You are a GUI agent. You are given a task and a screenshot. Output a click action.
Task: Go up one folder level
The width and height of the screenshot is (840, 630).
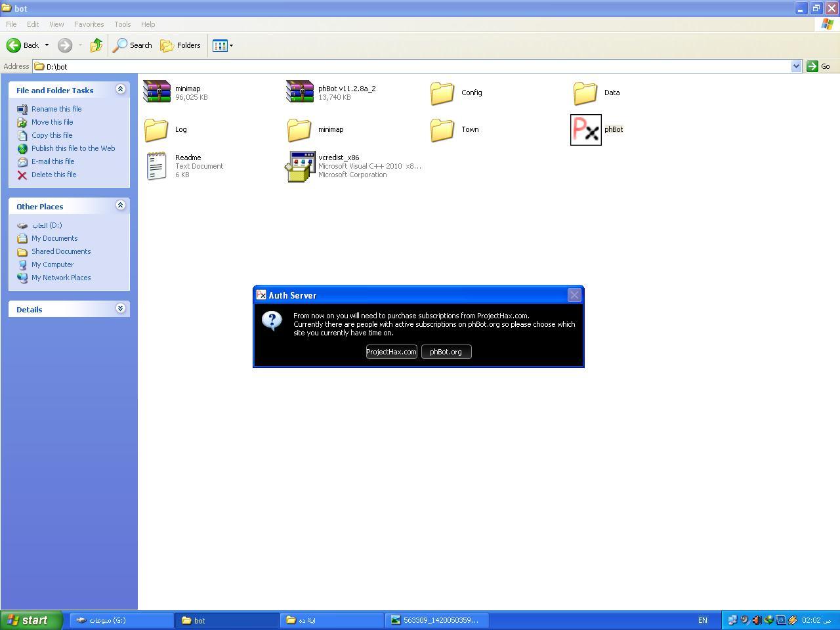coord(96,45)
